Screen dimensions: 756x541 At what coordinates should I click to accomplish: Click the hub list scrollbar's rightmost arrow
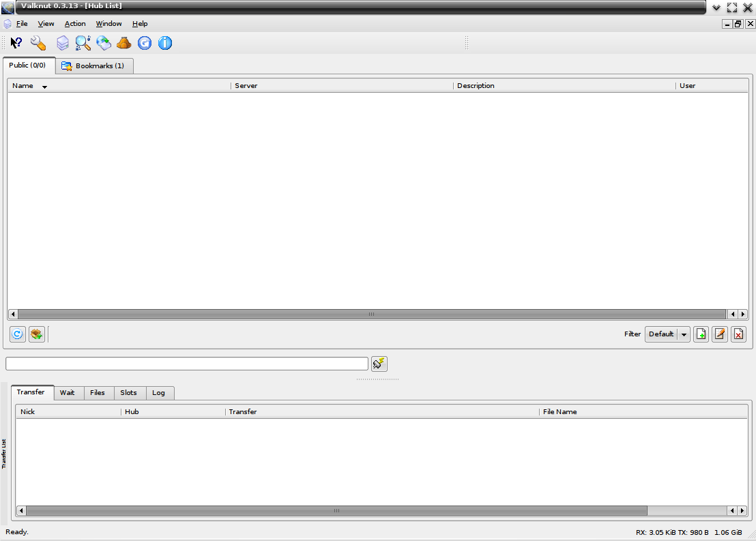pyautogui.click(x=743, y=315)
